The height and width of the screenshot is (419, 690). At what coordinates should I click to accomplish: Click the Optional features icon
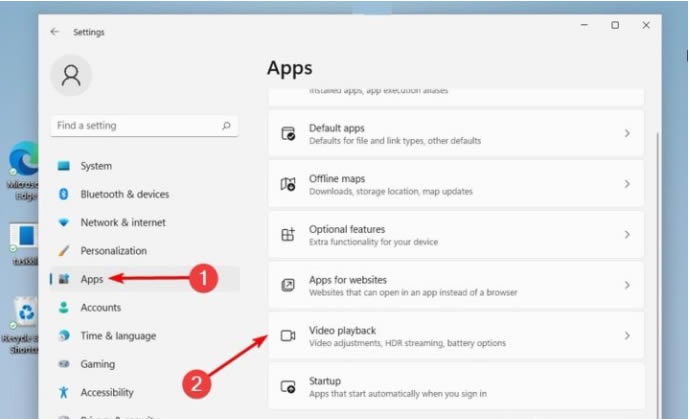point(288,235)
